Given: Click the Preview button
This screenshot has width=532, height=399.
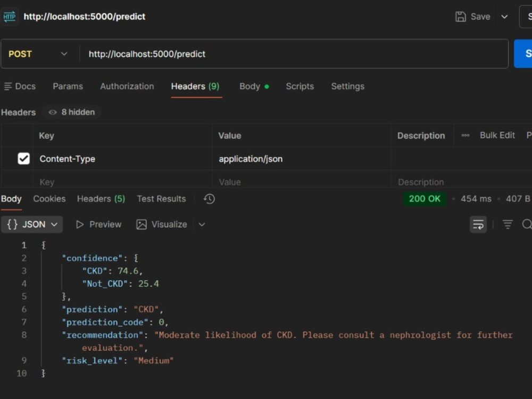Looking at the screenshot, I should click(99, 225).
